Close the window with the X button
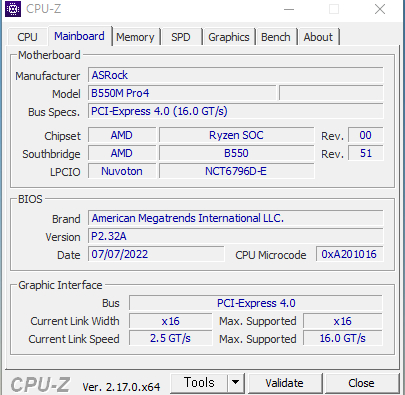The width and height of the screenshot is (405, 395). [x=380, y=9]
